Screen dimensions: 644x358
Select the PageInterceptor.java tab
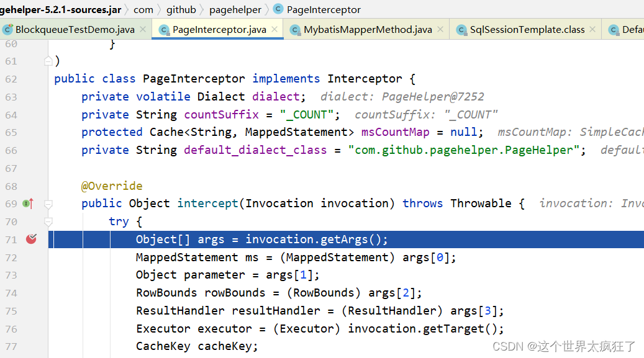point(218,30)
